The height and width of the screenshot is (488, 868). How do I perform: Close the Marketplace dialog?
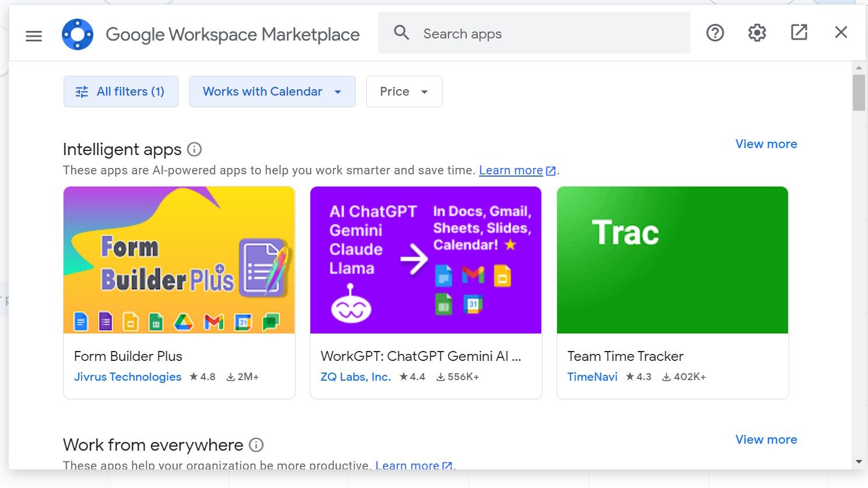point(841,32)
